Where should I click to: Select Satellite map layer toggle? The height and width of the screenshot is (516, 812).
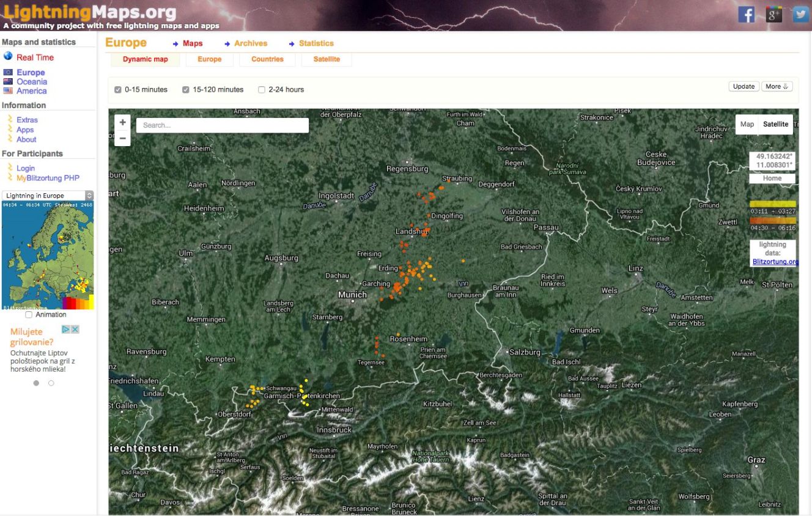pos(776,124)
